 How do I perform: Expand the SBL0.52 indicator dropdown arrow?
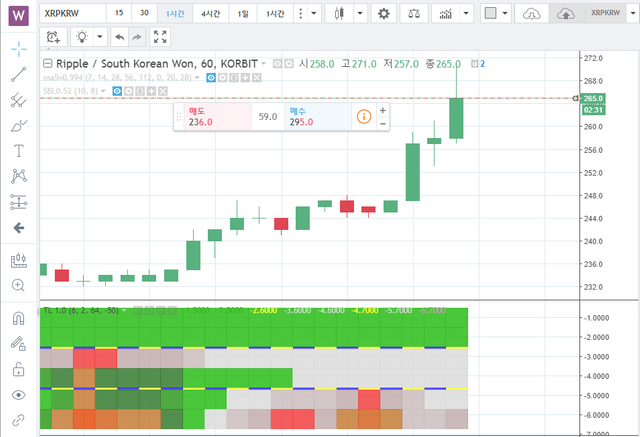pyautogui.click(x=103, y=91)
